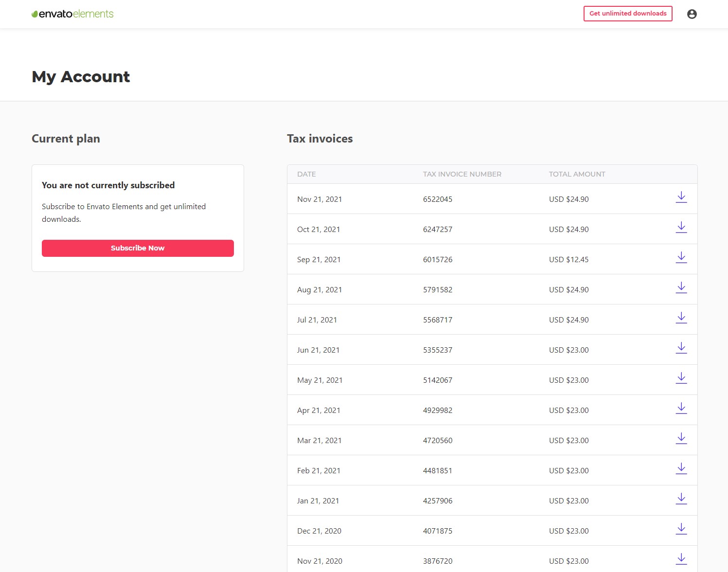Download the May 21, 2021 invoice

coord(681,379)
